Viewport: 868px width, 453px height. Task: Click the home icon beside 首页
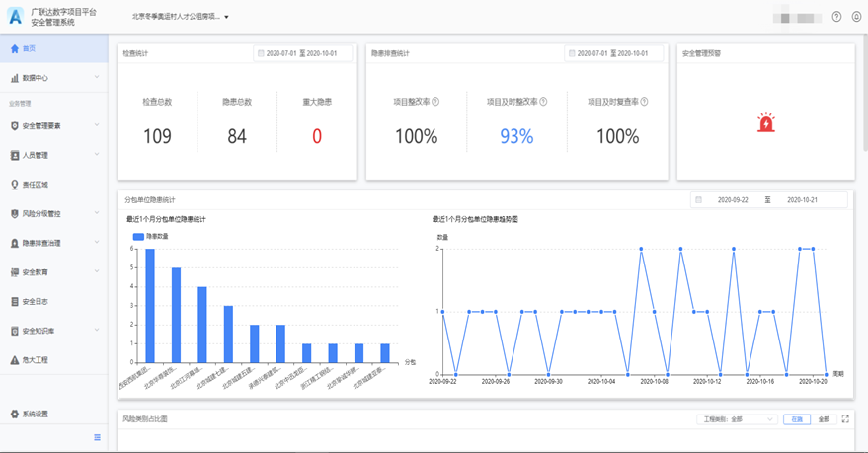click(x=15, y=48)
